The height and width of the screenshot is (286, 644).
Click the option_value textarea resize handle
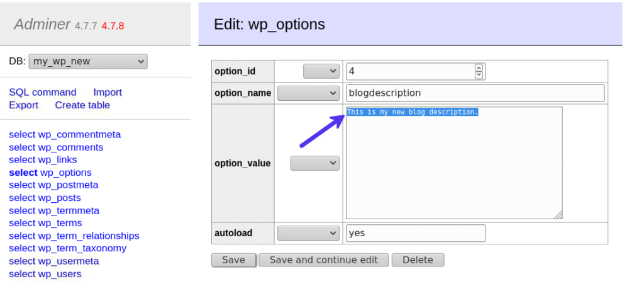click(x=558, y=215)
